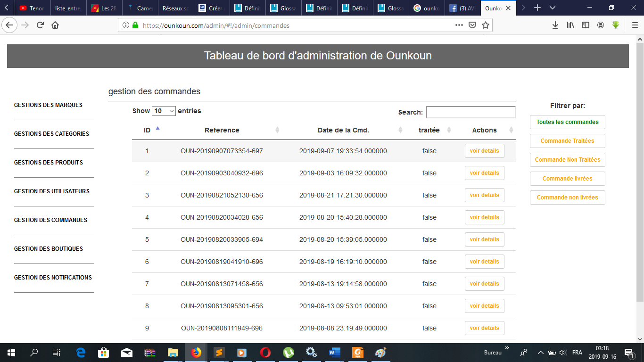Show Toutes les commandes
Viewport: 644px width, 362px height.
[567, 122]
